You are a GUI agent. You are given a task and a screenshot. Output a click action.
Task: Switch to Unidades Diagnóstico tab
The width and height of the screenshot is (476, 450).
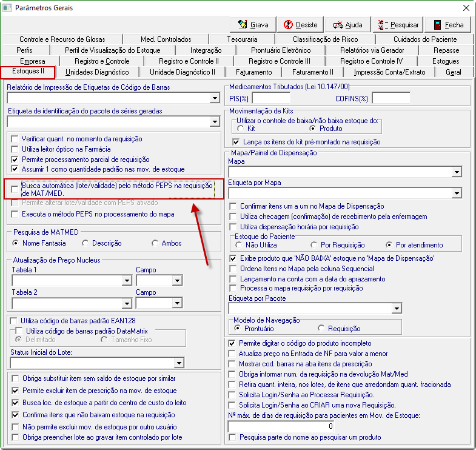click(97, 72)
